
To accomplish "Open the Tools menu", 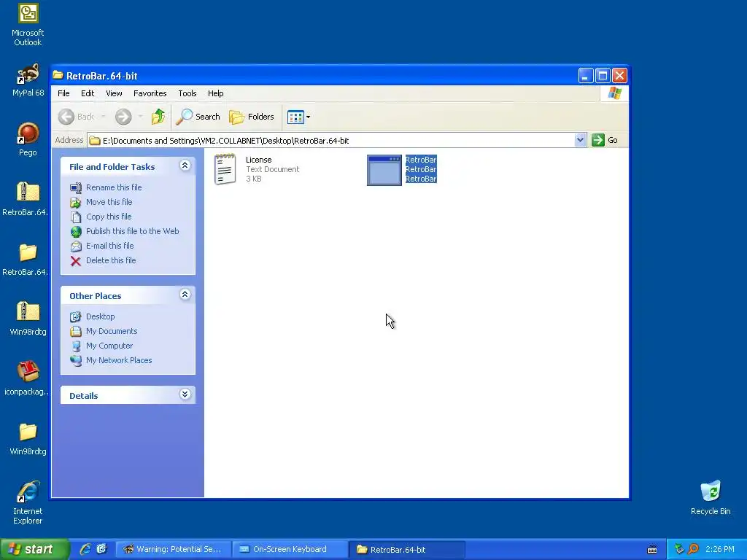I will pos(187,93).
